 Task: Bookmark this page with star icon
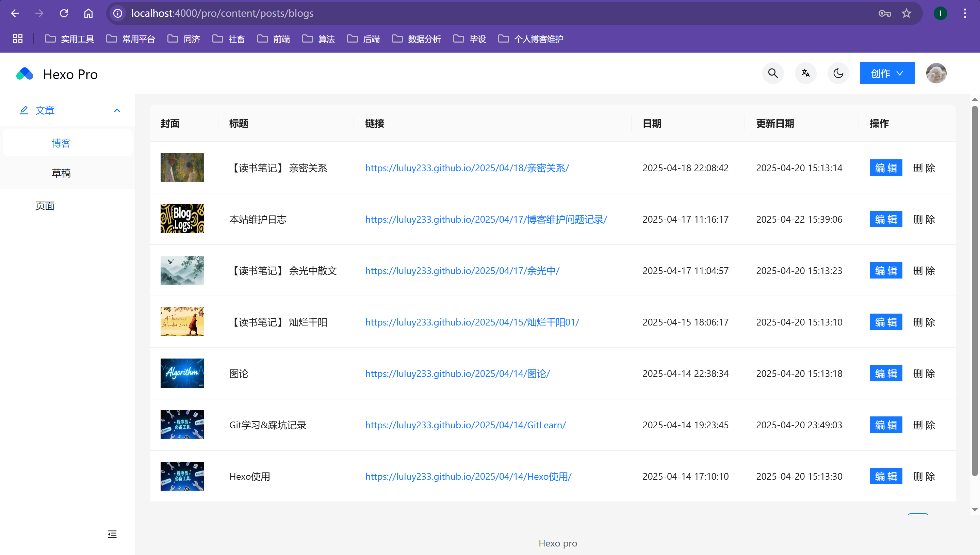pyautogui.click(x=906, y=13)
